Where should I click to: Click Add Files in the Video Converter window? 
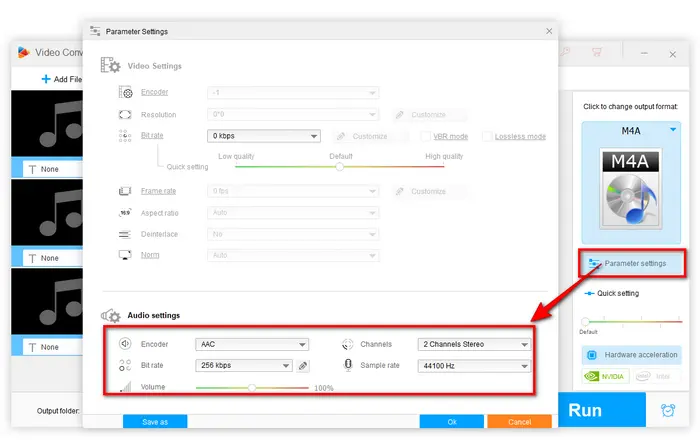(62, 79)
